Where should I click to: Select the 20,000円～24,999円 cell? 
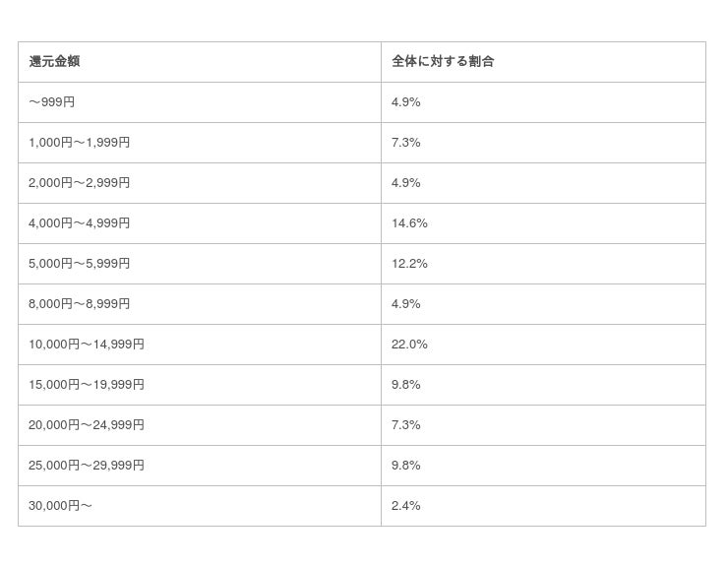click(x=87, y=425)
